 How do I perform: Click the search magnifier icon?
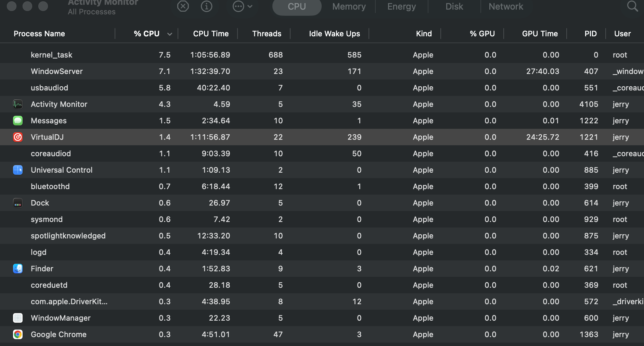(632, 6)
